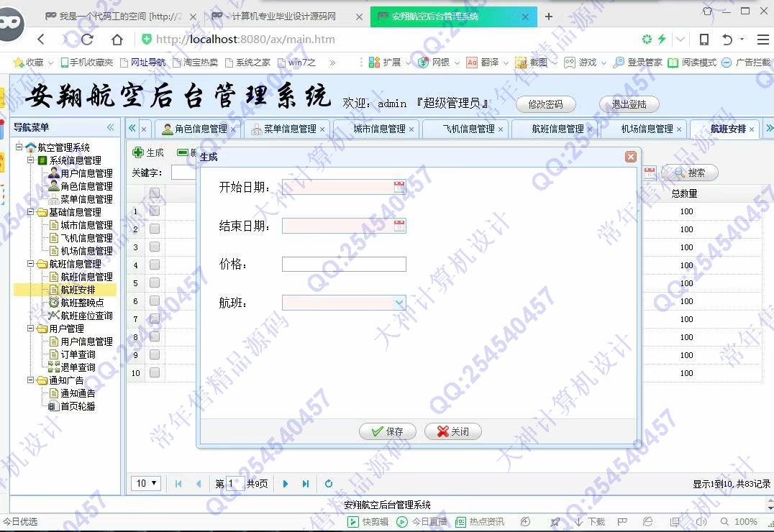Collapse the 基础信息管理 tree folder

point(31,211)
